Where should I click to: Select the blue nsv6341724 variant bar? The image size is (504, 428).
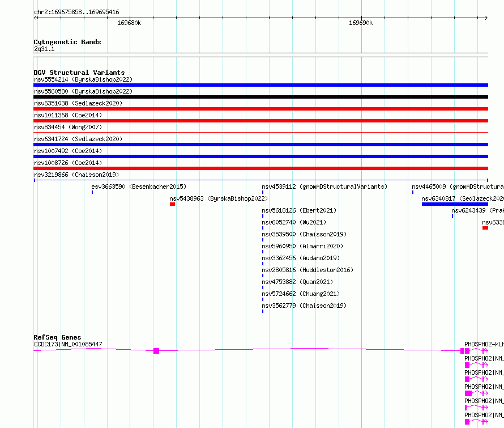pos(260,145)
